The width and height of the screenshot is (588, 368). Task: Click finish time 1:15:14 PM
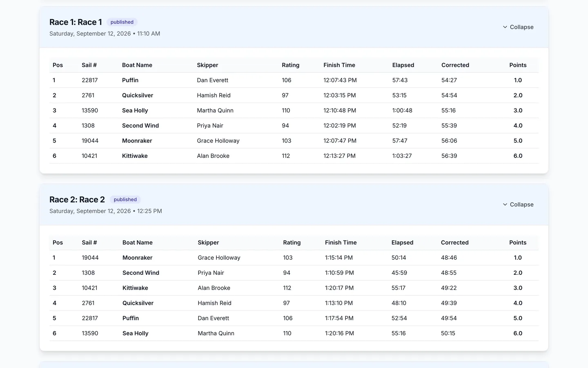[x=339, y=258]
